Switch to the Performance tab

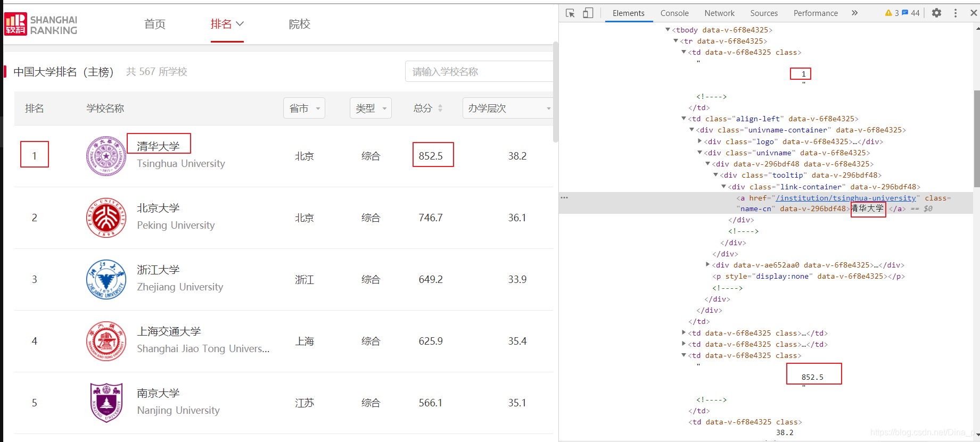(x=816, y=13)
